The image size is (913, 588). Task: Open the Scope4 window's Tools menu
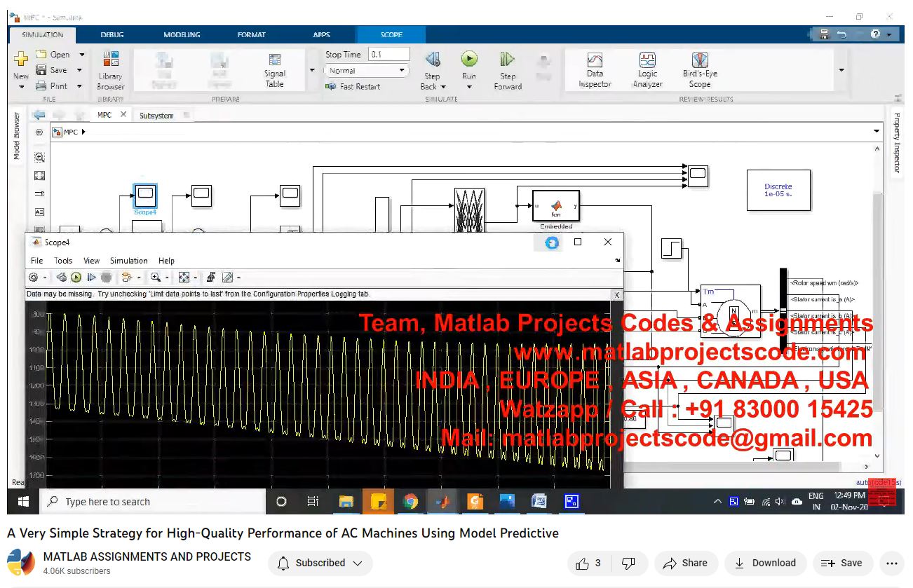(x=63, y=261)
